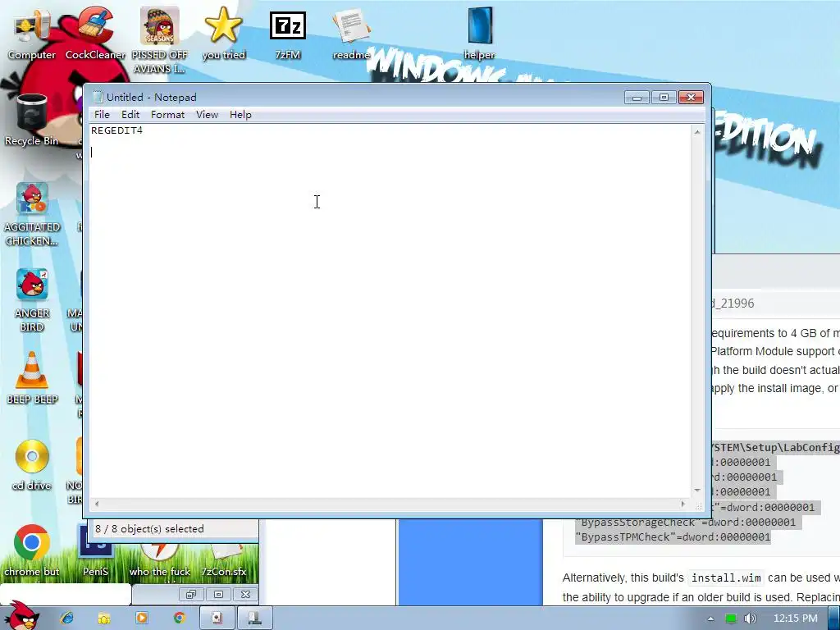Select the ANGER BIRD desktop icon

32,299
